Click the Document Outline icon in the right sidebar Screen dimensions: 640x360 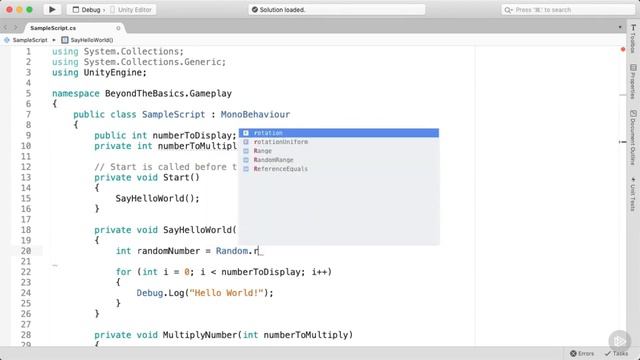(633, 113)
